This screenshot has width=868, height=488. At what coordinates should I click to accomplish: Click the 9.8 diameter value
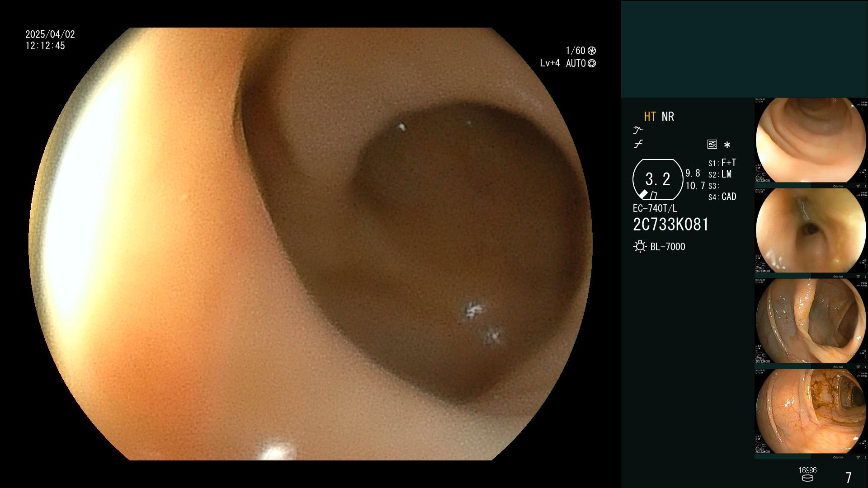click(693, 174)
